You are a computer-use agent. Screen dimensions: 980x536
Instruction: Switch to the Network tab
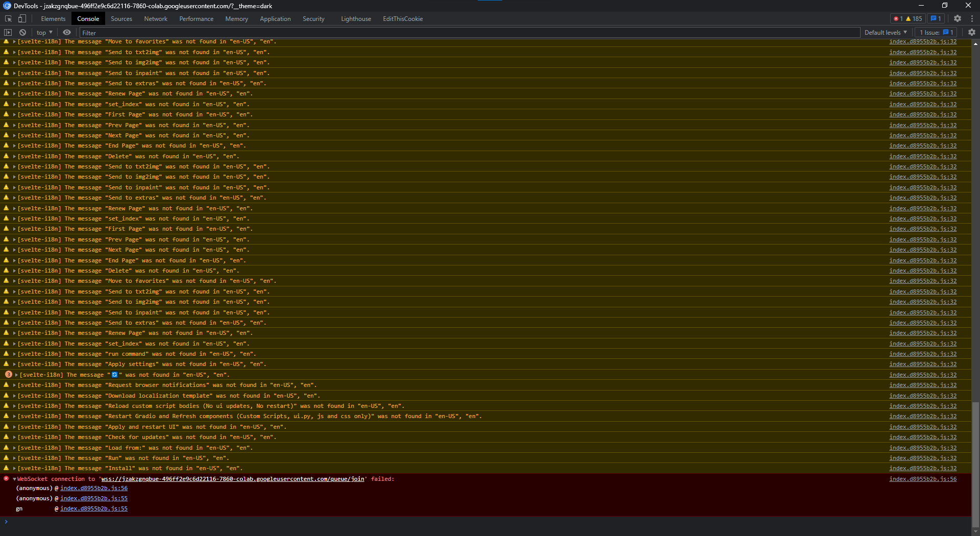tap(155, 18)
